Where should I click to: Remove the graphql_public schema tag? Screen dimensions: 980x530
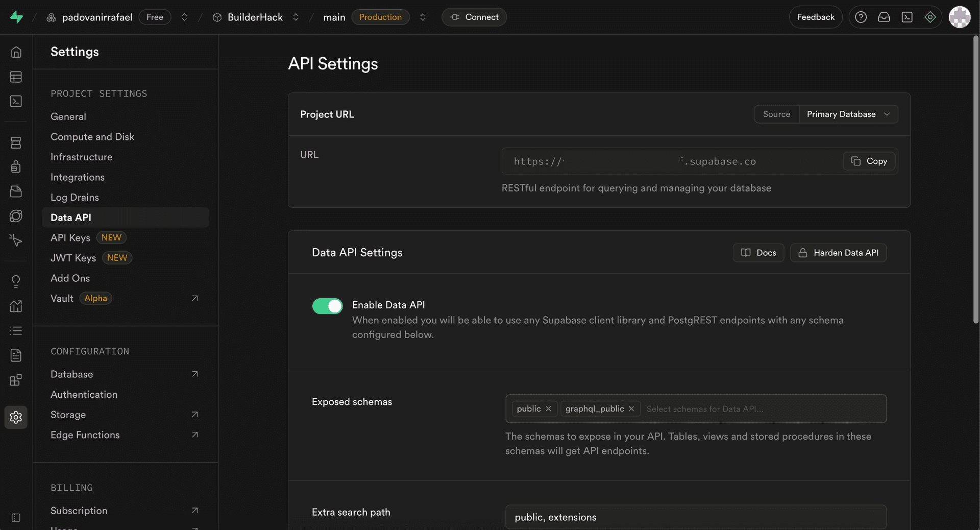click(x=631, y=408)
